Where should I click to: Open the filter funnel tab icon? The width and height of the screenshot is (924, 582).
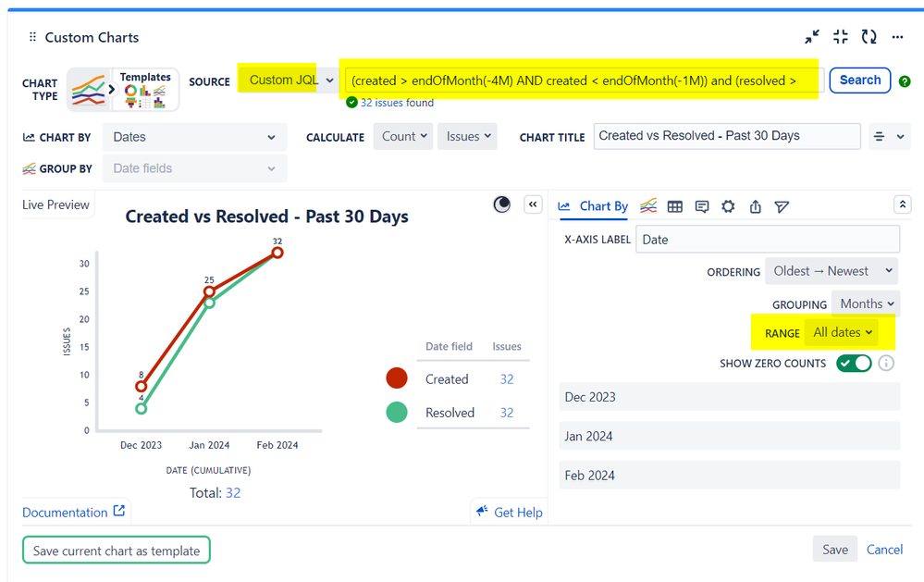782,206
